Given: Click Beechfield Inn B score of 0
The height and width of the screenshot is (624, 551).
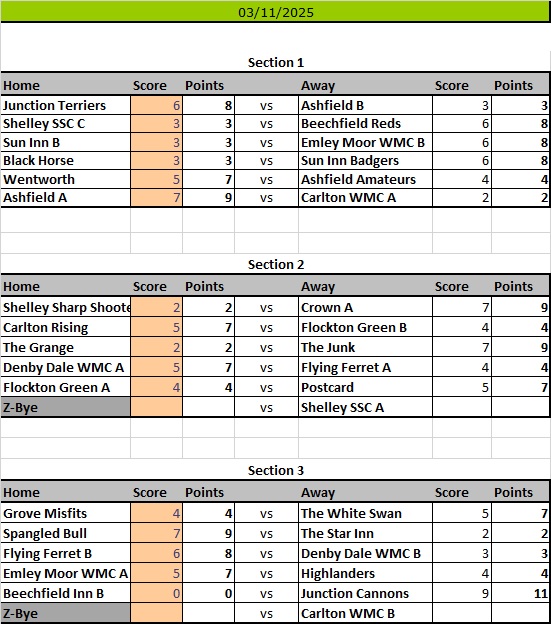Looking at the screenshot, I should coord(156,593).
